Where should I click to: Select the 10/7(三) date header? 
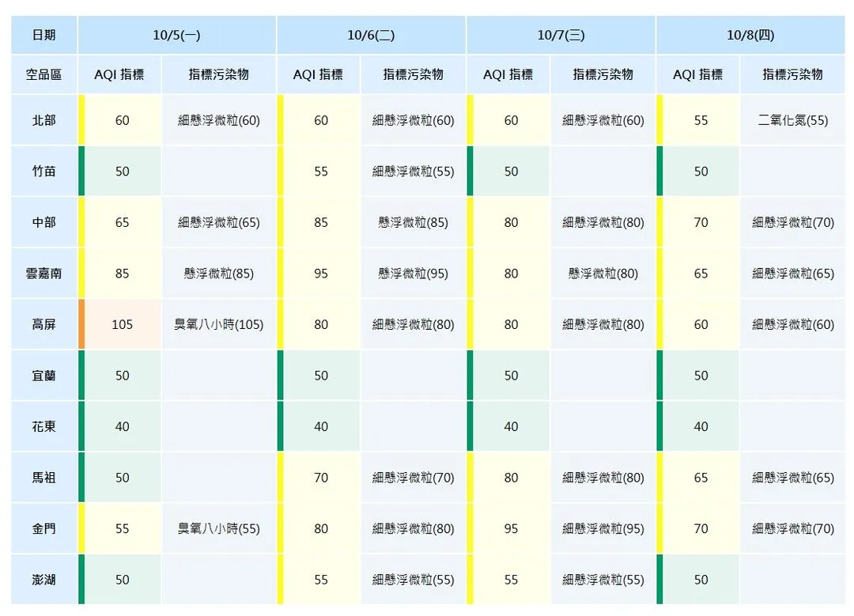tap(561, 36)
